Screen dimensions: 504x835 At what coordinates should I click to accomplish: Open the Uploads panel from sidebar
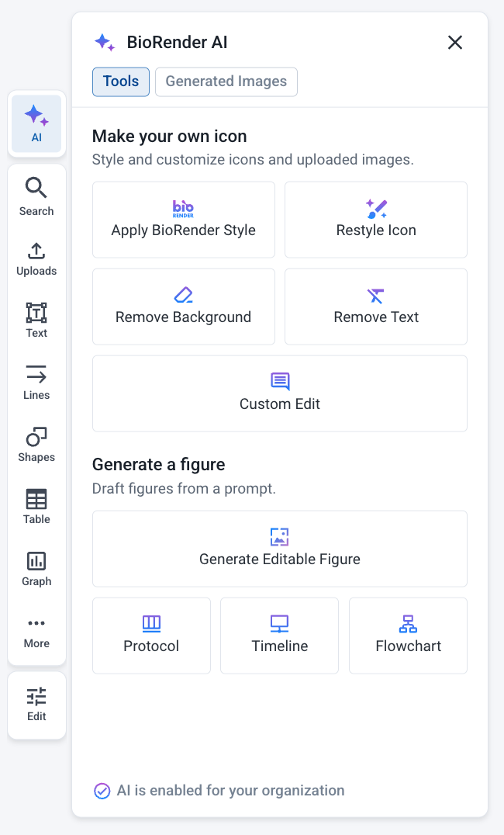36,259
